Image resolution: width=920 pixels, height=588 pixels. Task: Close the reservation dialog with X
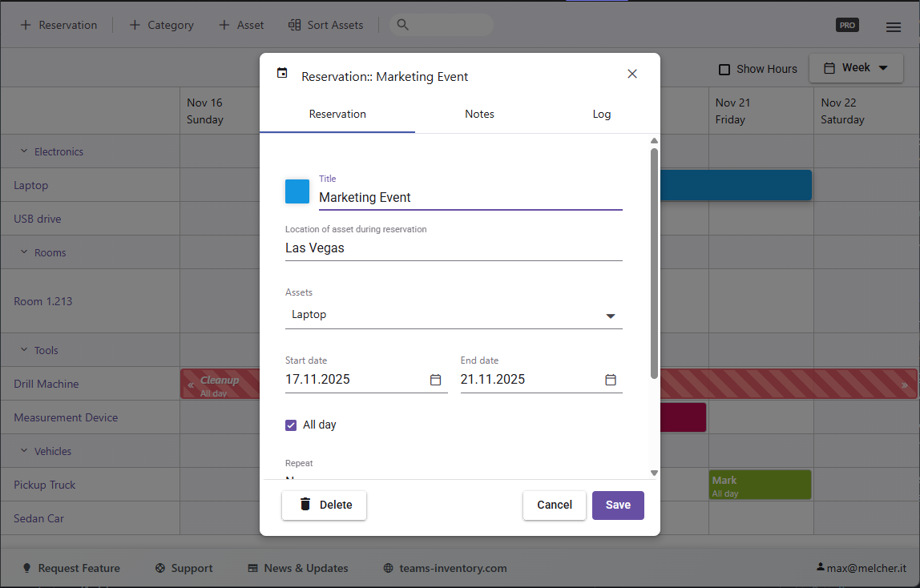tap(632, 74)
